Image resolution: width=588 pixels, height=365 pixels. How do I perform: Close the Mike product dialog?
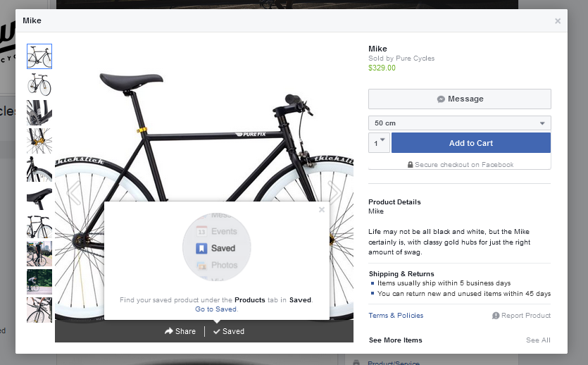click(558, 21)
